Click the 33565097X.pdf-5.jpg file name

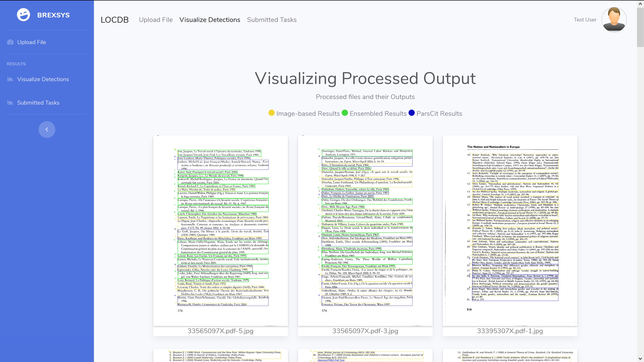[x=221, y=331]
